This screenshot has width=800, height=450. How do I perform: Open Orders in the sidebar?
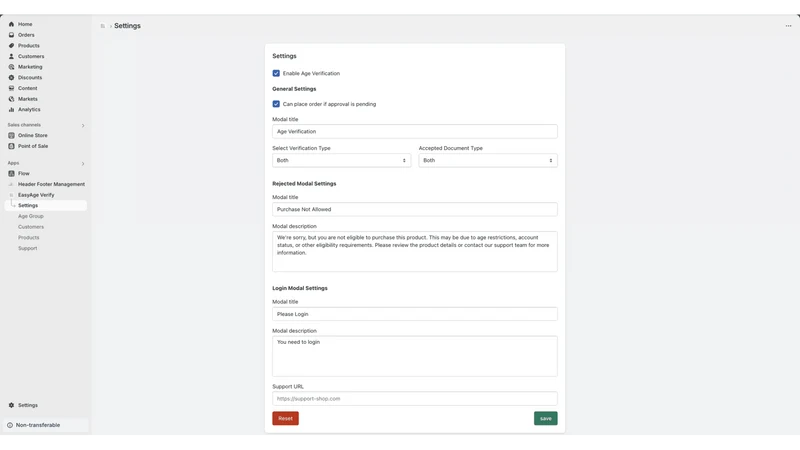(x=26, y=35)
